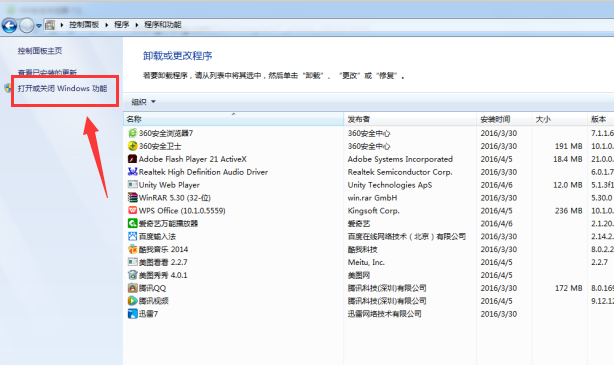Image resolution: width=614 pixels, height=365 pixels.
Task: Select Adobe Flash Player 21 ActiveX name
Action: [193, 159]
